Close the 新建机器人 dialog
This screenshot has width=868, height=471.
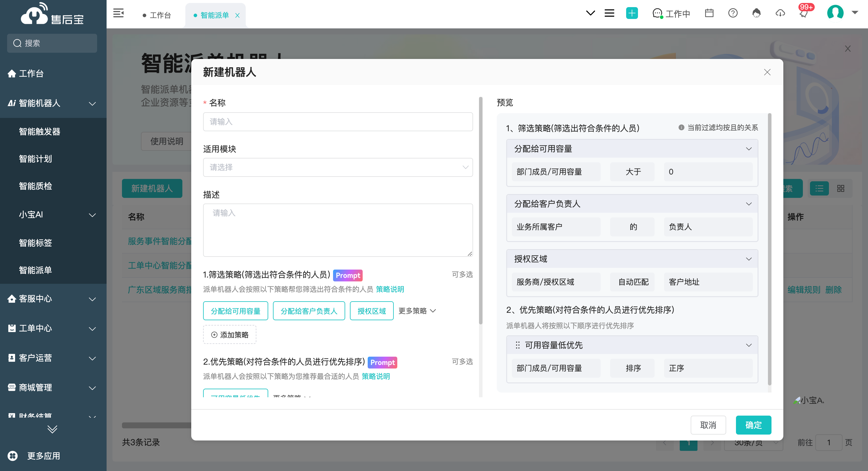tap(767, 72)
